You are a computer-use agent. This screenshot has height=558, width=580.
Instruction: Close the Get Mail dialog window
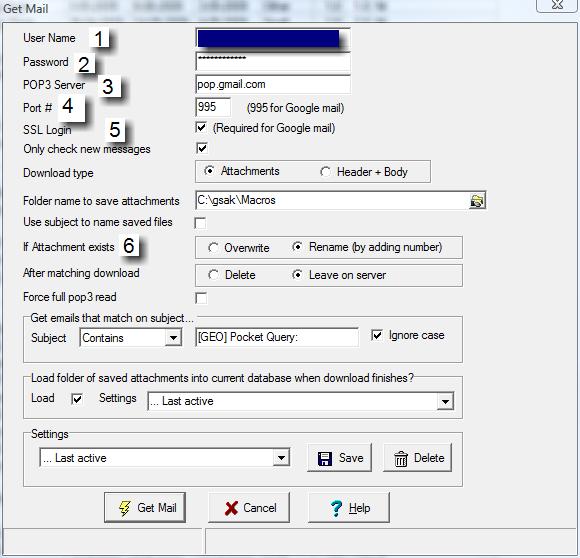pos(557,5)
